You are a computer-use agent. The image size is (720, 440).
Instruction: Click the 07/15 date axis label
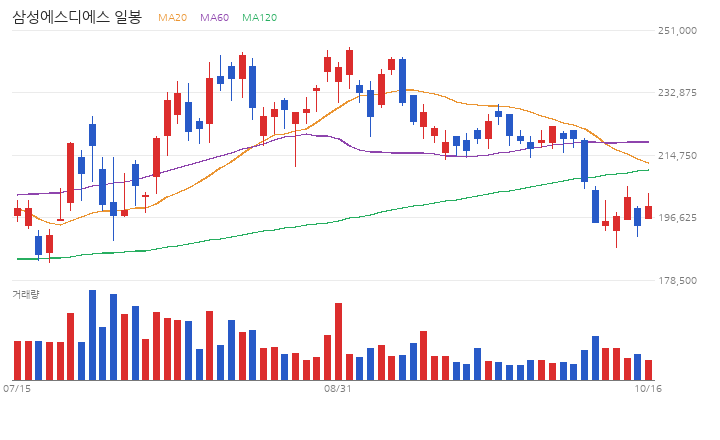17,389
